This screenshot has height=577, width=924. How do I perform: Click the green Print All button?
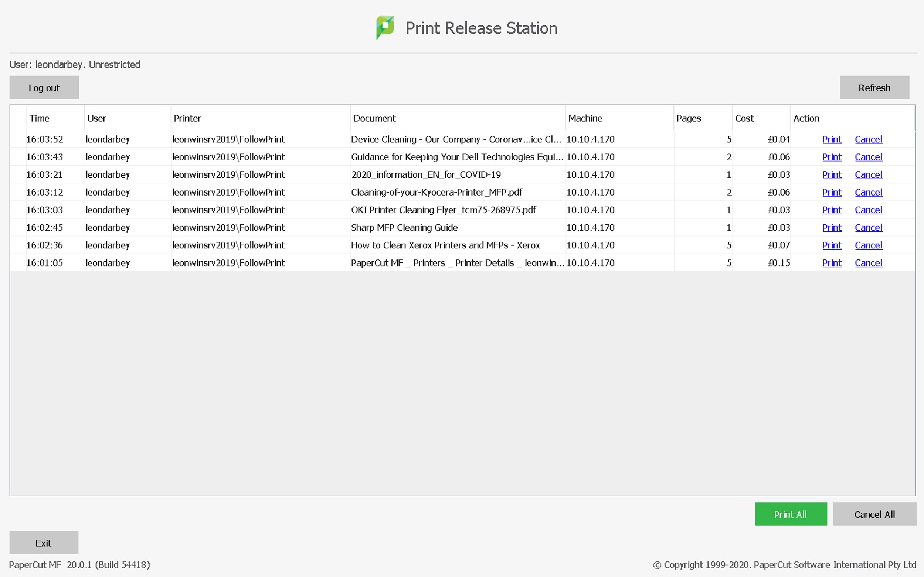[x=790, y=514]
